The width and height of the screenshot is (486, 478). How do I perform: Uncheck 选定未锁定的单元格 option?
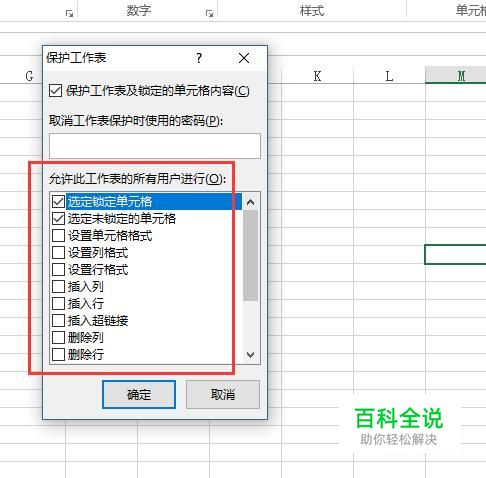pos(58,219)
